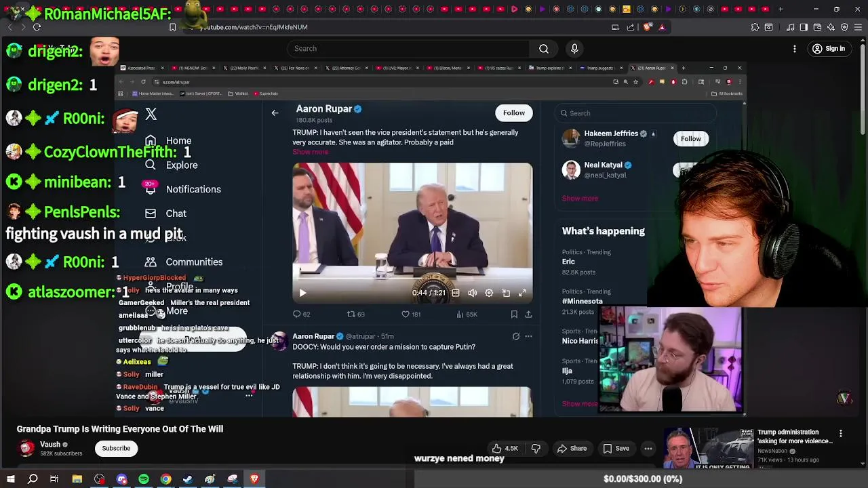Open the NewsNation recommended video thumbnail

coord(709,448)
